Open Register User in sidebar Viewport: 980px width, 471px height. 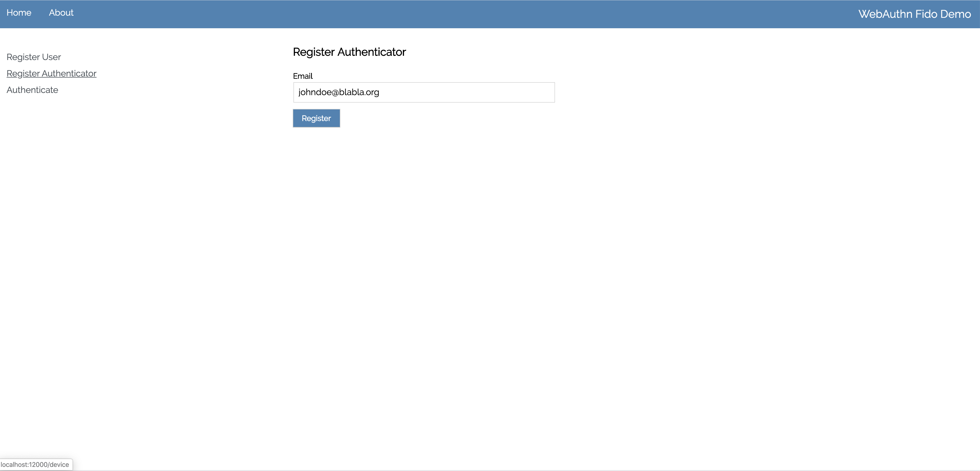click(x=33, y=57)
